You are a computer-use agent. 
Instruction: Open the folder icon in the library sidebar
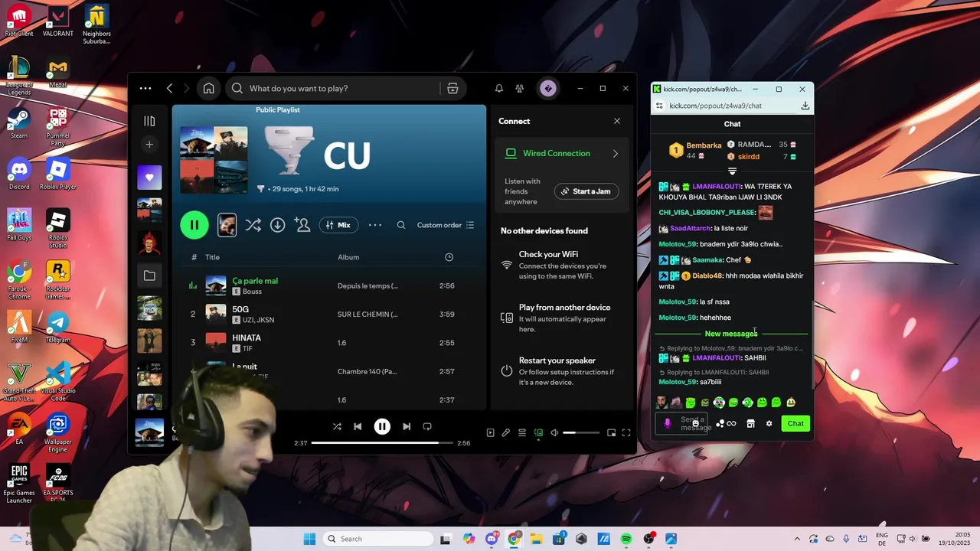click(x=149, y=275)
